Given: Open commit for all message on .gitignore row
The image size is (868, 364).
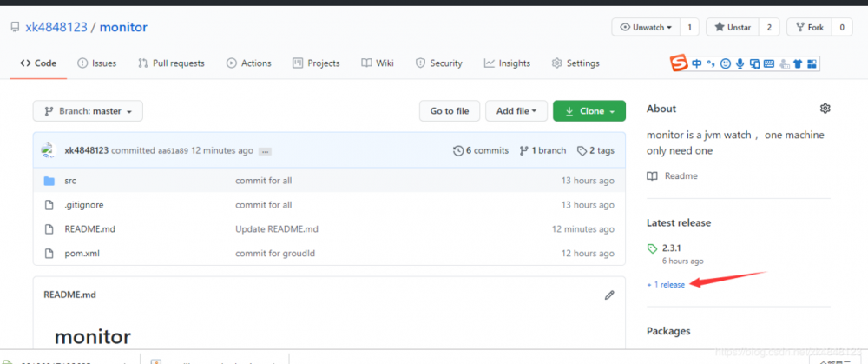Looking at the screenshot, I should [x=264, y=205].
